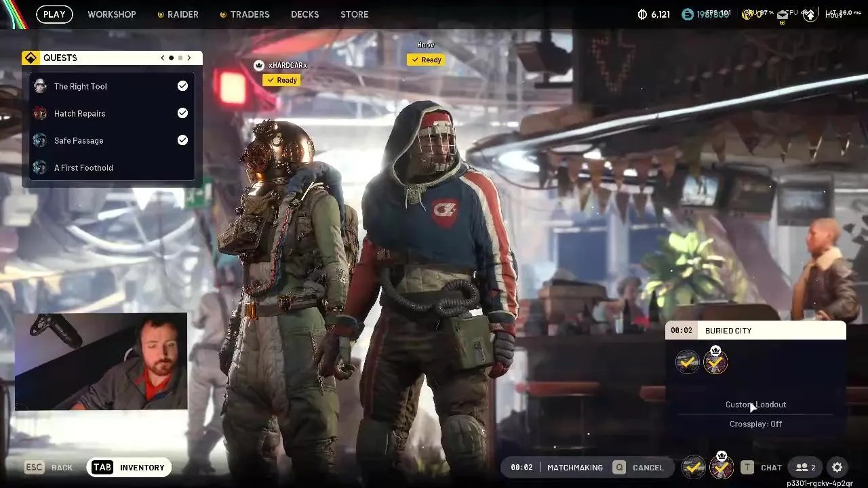The width and height of the screenshot is (868, 488).
Task: Click Safe Passage completed checkmark
Action: pyautogui.click(x=182, y=140)
